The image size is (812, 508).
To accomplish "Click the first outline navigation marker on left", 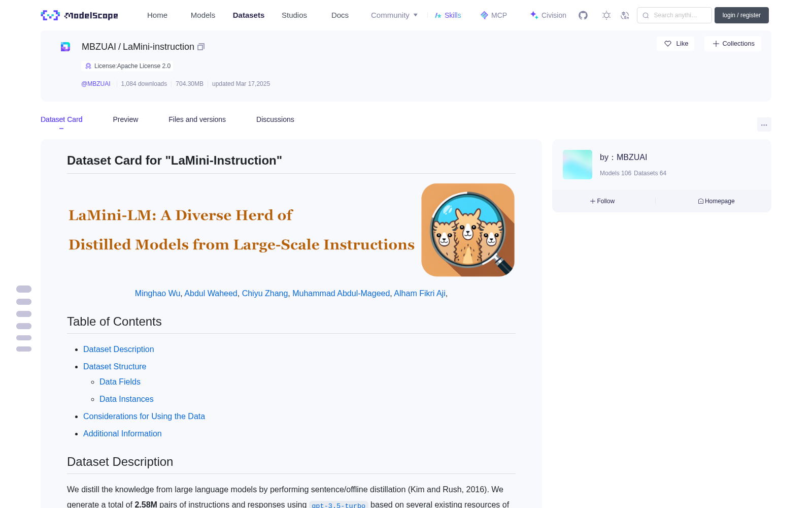I will tap(24, 289).
